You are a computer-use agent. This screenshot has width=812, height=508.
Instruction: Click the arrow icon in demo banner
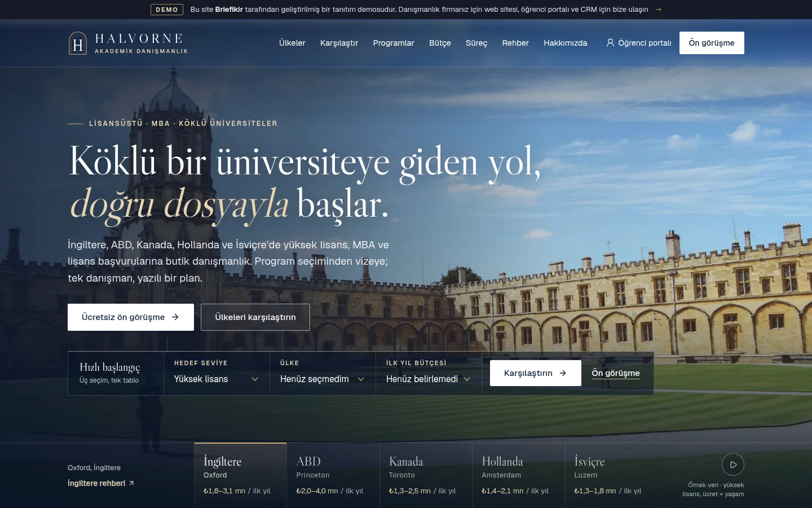tap(658, 10)
